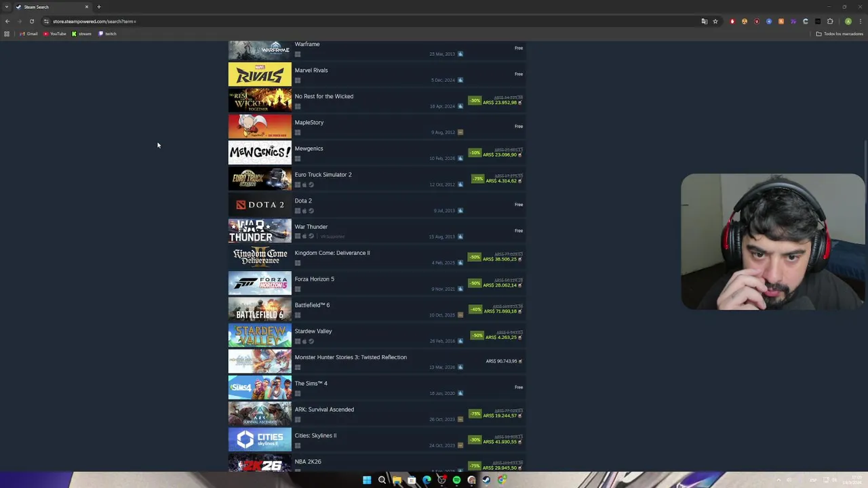868x488 pixels.
Task: Click review score icon on Battlefield 6 row
Action: point(460,315)
